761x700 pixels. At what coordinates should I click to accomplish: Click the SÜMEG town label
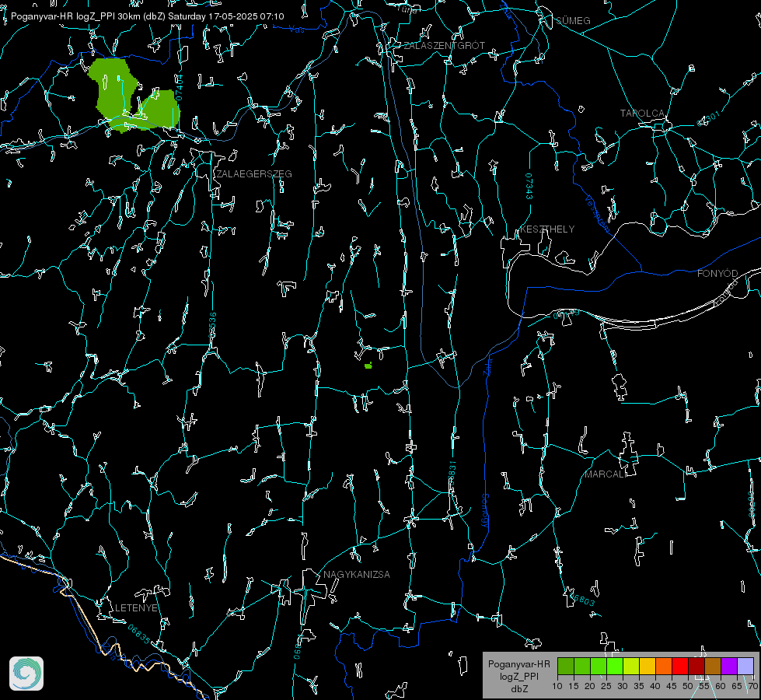573,20
